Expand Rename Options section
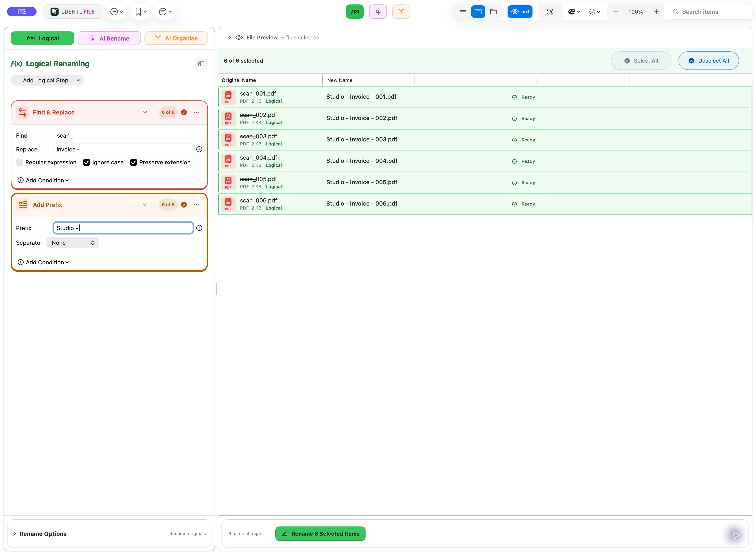The image size is (756, 555). pyautogui.click(x=14, y=533)
